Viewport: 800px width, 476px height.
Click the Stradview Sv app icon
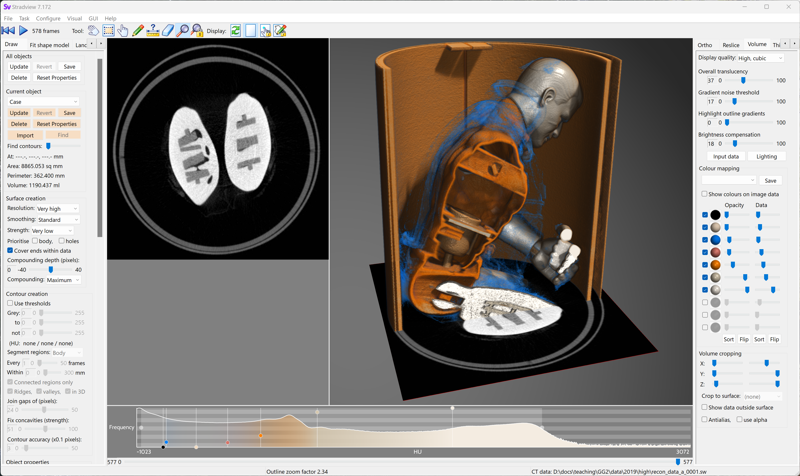point(7,7)
